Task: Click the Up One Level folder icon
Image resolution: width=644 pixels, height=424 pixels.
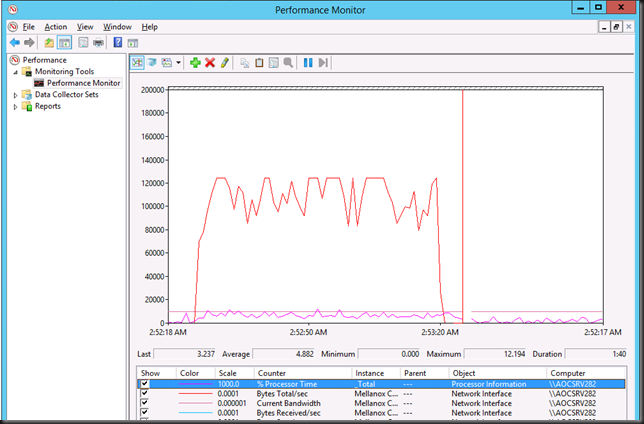Action: (x=49, y=42)
